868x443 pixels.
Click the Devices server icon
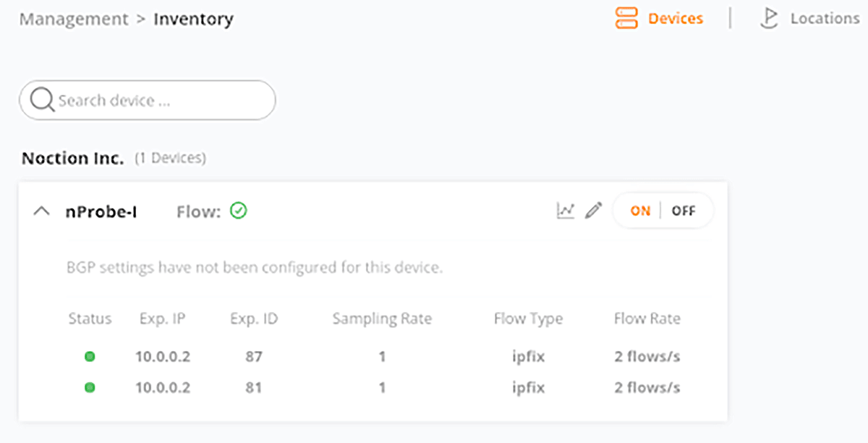pos(626,19)
